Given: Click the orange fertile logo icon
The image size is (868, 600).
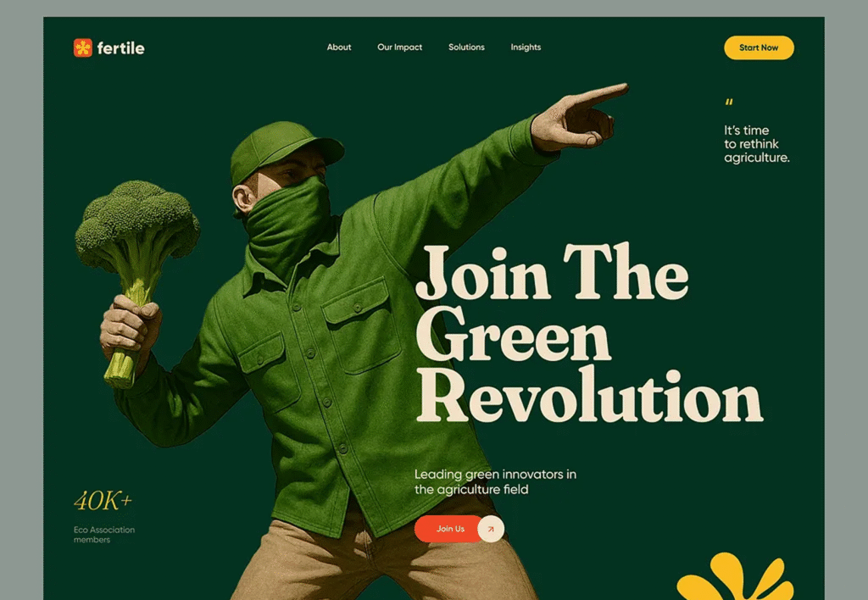Looking at the screenshot, I should [x=83, y=47].
